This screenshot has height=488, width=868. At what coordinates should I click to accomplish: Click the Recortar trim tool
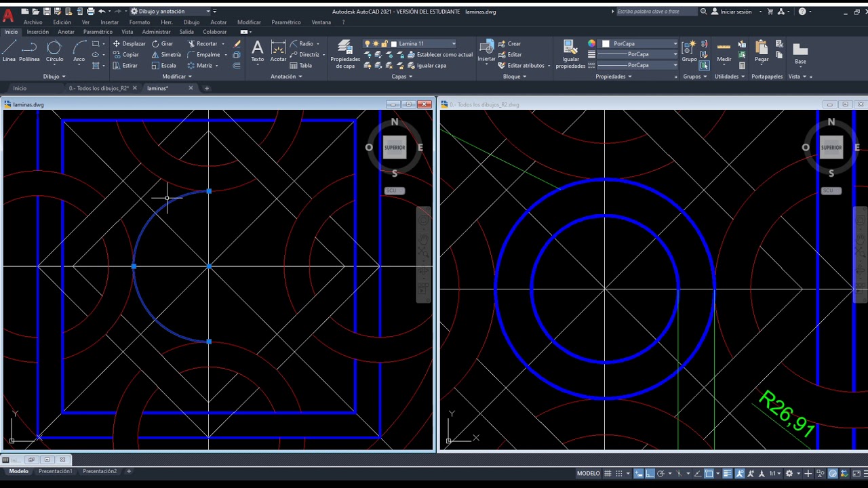202,43
